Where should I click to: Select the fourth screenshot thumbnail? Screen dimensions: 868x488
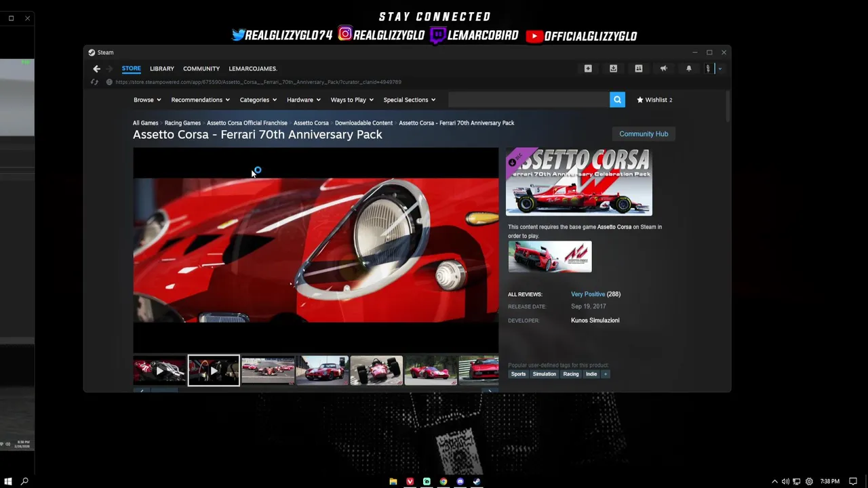(x=322, y=371)
